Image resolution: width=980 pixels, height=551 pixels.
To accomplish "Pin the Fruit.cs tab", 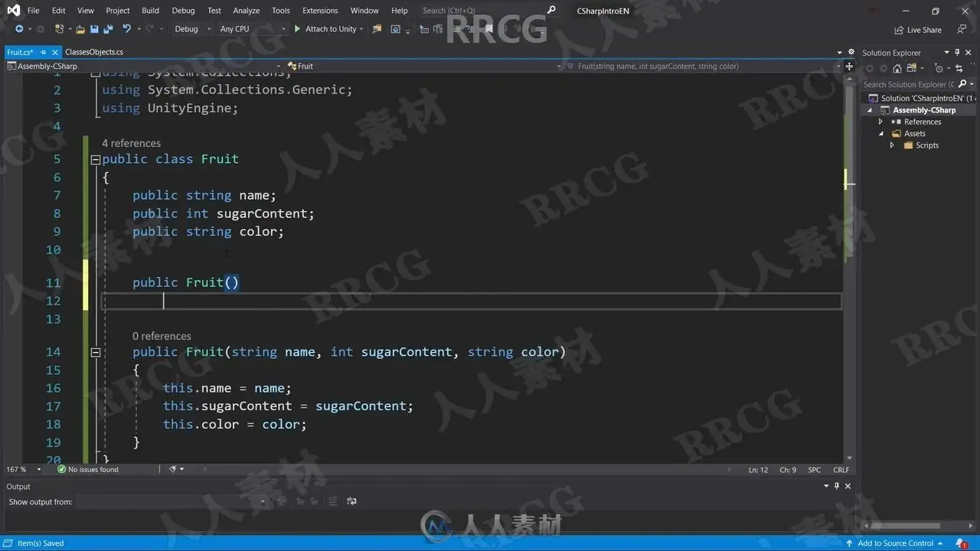I will [x=43, y=52].
